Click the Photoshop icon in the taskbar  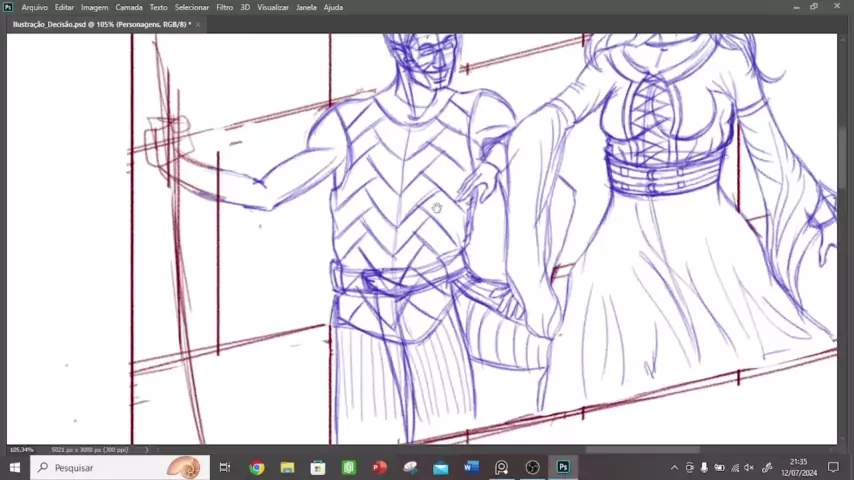click(563, 467)
